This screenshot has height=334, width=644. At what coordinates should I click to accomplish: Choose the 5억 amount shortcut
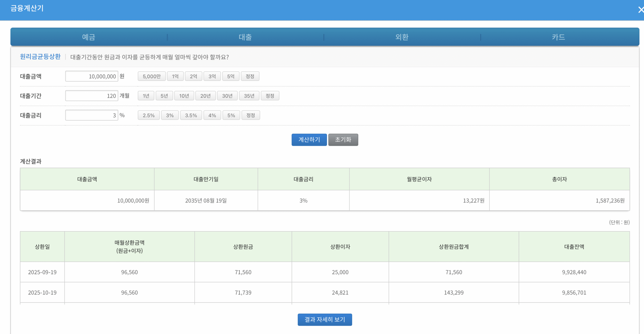pos(231,76)
